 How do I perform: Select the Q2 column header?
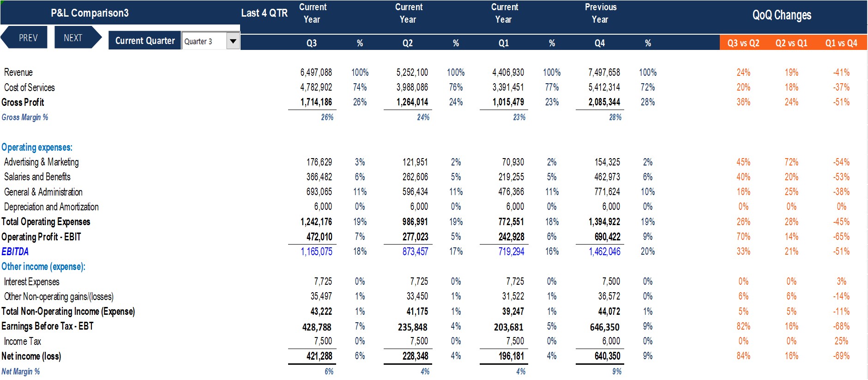(x=408, y=43)
